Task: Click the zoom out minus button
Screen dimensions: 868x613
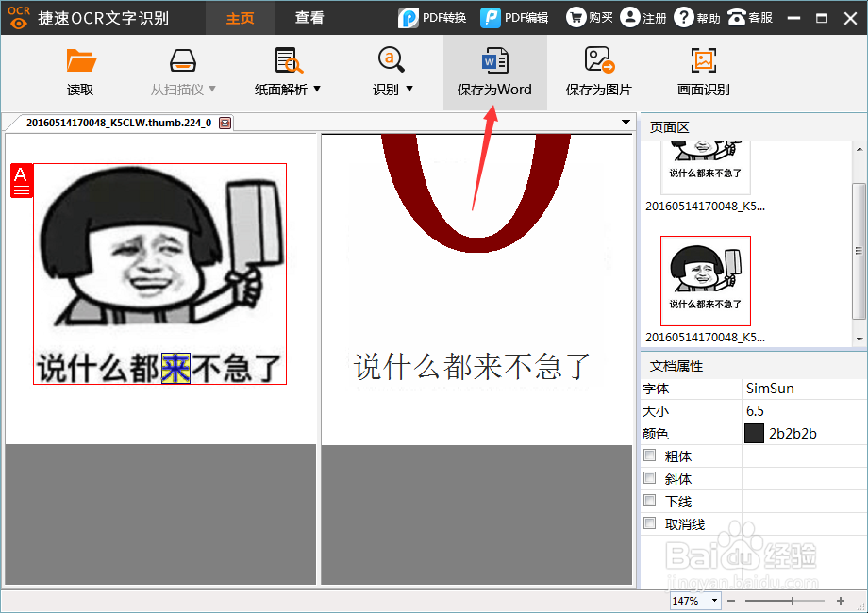Action: pyautogui.click(x=731, y=601)
